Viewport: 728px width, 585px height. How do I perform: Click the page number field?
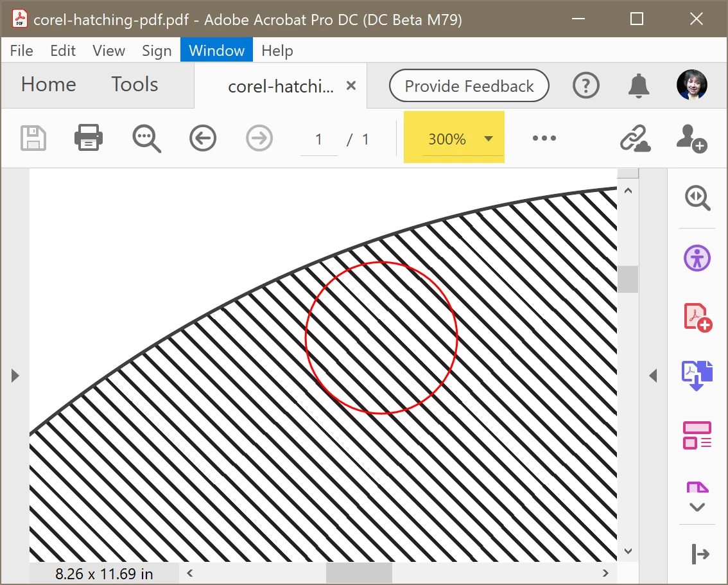point(318,139)
